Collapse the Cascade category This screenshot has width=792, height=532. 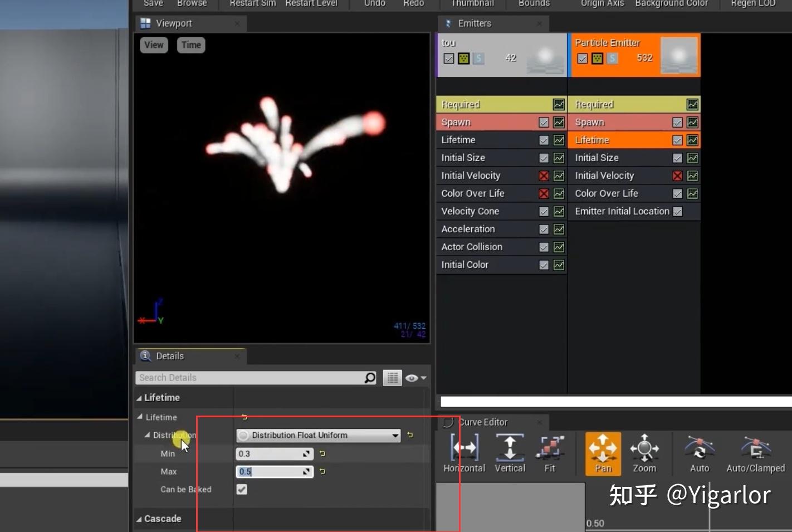pyautogui.click(x=139, y=519)
